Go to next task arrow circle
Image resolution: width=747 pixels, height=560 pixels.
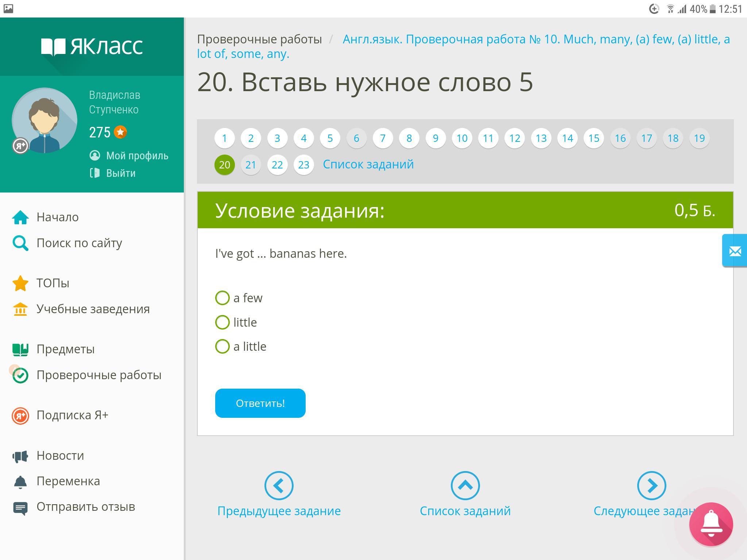pos(651,485)
